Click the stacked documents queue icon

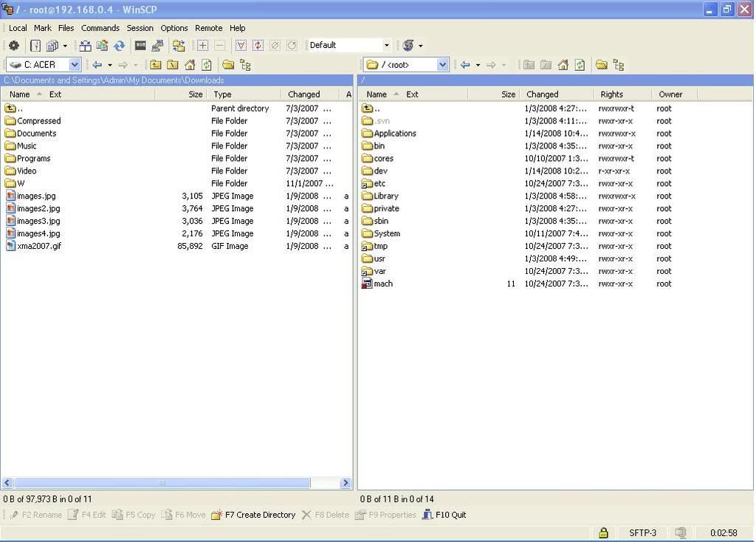point(52,45)
